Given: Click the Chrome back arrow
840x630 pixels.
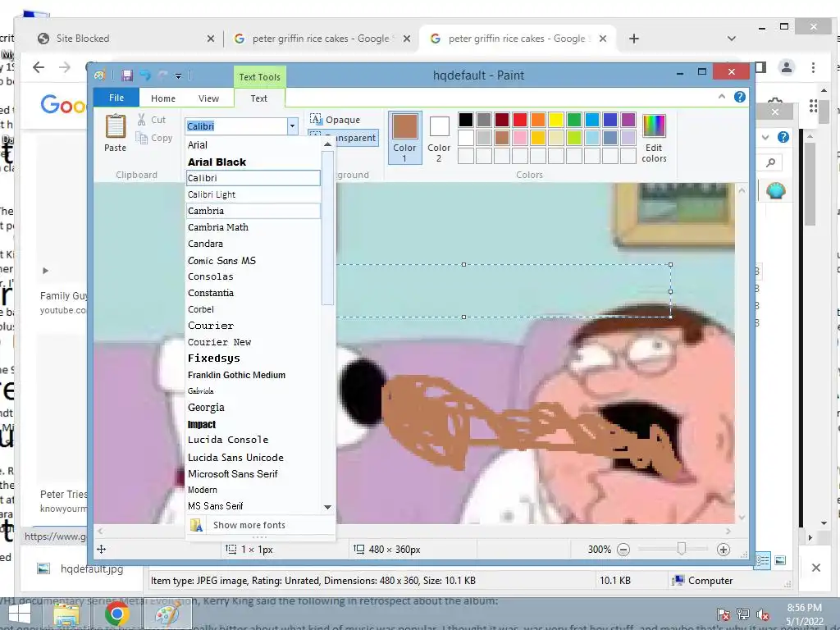Looking at the screenshot, I should tap(38, 67).
